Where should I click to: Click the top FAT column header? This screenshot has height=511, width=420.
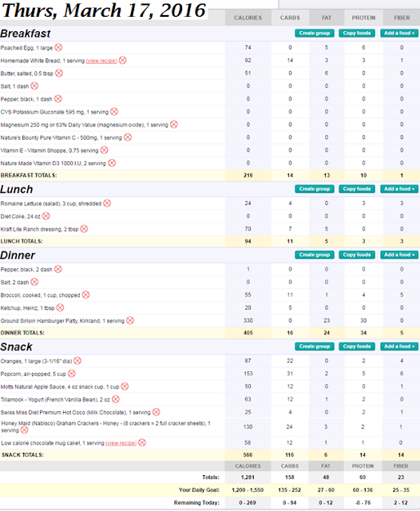(327, 18)
